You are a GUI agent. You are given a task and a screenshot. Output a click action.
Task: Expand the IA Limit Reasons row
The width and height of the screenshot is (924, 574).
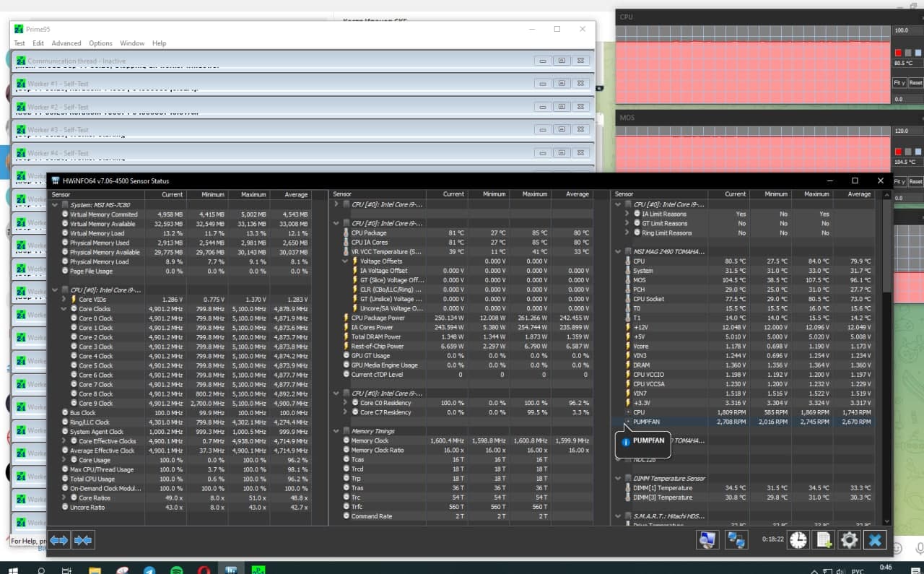pos(626,214)
